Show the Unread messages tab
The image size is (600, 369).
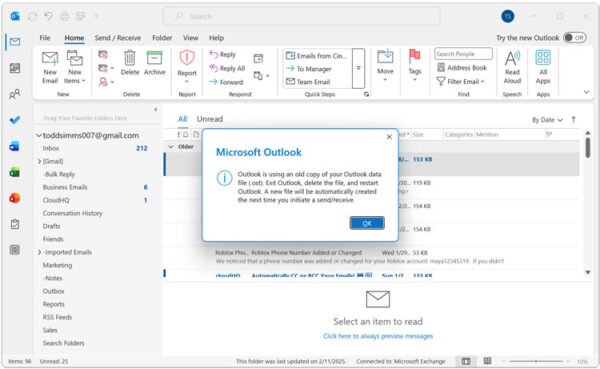pyautogui.click(x=209, y=119)
